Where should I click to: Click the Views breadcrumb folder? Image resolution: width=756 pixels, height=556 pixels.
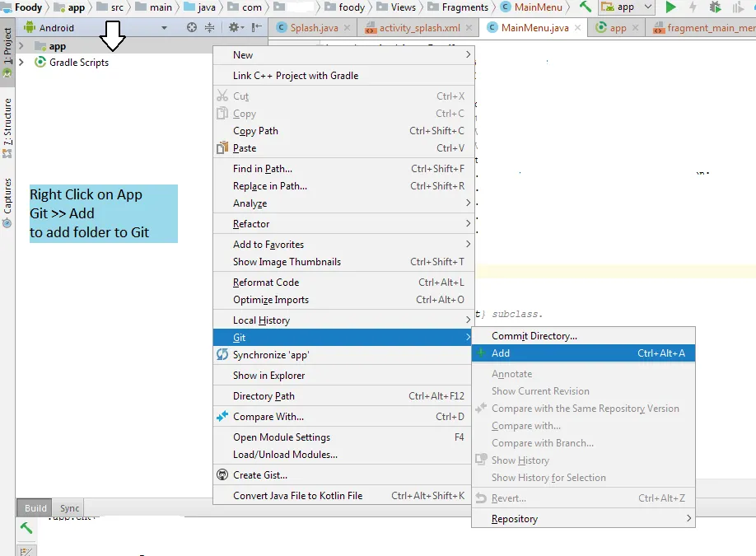[x=396, y=7]
